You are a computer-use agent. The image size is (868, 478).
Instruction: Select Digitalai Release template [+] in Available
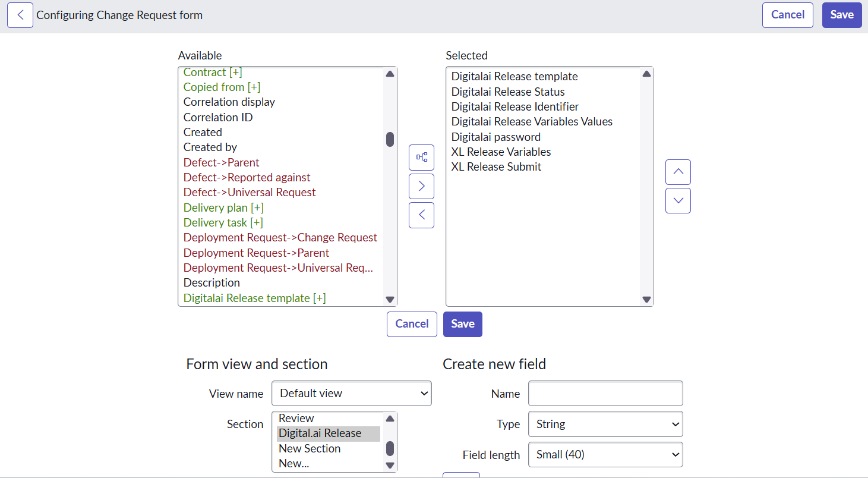tap(254, 298)
